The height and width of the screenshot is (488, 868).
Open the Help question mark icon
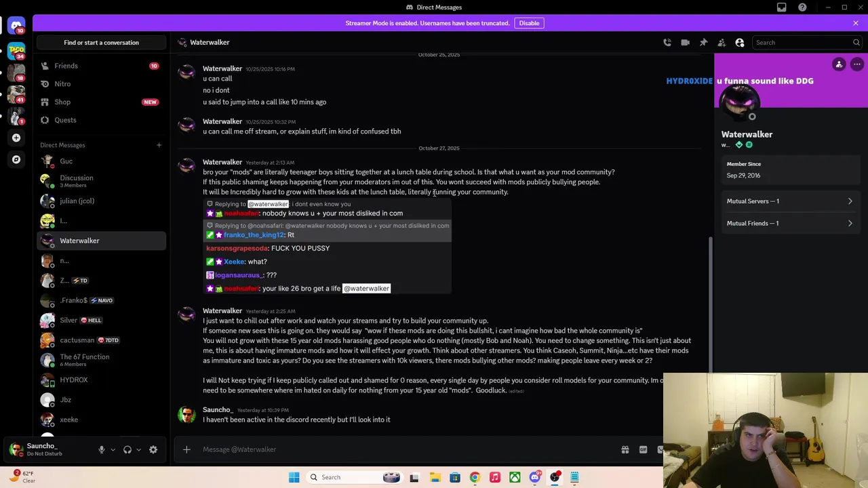coord(802,7)
